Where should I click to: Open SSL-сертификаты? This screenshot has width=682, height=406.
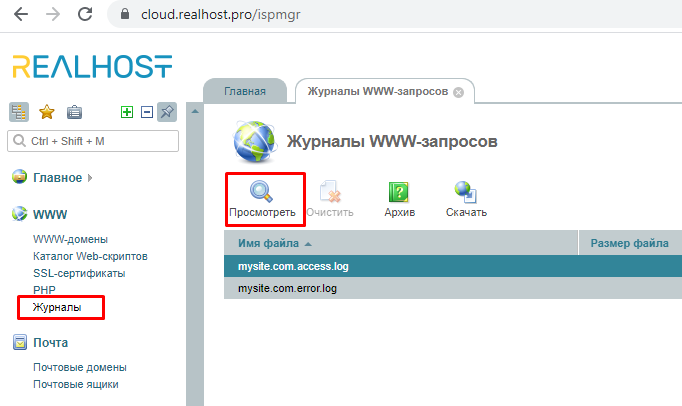click(79, 273)
